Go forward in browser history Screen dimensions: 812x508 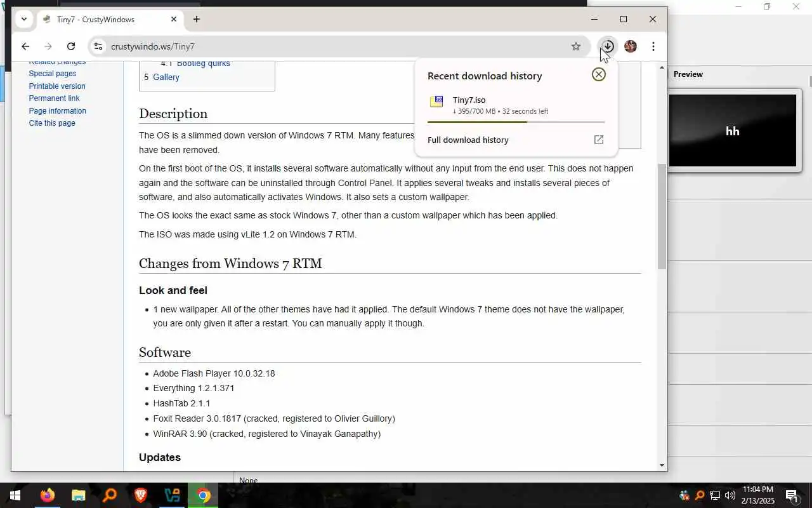[48, 46]
